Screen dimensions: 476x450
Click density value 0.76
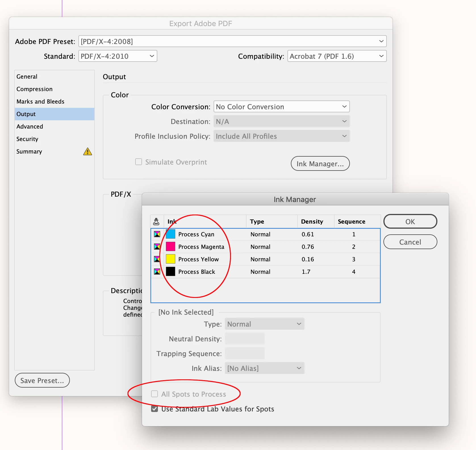(308, 247)
